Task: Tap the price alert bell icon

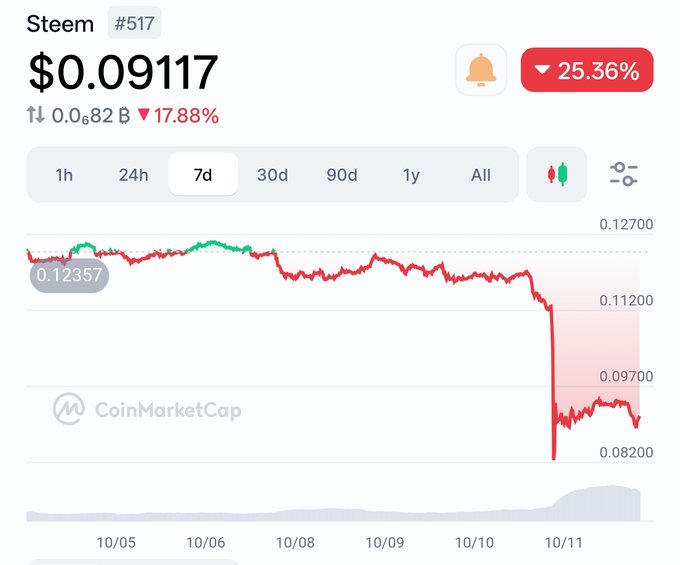Action: click(x=481, y=70)
